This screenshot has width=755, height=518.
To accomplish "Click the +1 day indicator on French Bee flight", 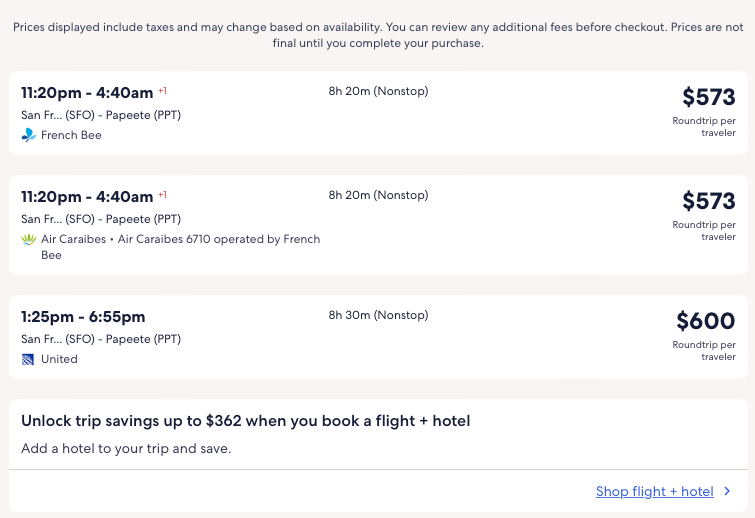I will pos(162,90).
